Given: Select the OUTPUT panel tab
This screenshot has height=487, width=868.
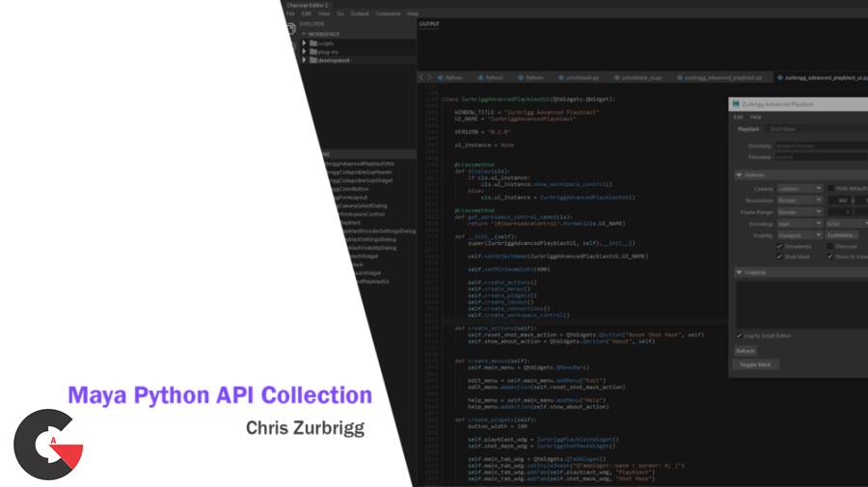Looking at the screenshot, I should [429, 24].
